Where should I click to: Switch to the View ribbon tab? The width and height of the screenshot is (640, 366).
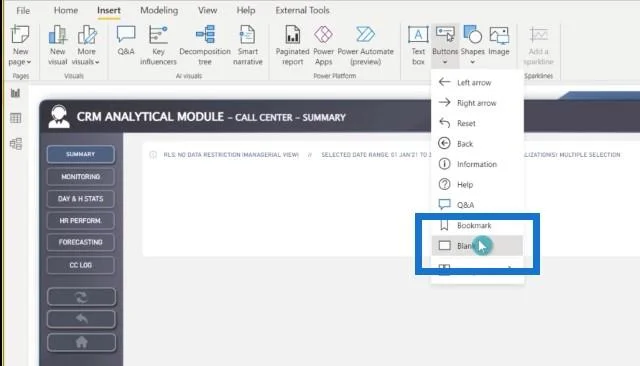207,11
